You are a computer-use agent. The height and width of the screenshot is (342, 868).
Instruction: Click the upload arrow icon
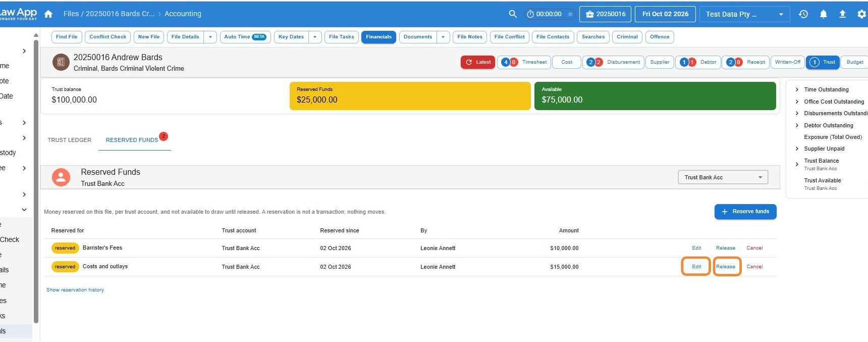click(x=842, y=14)
